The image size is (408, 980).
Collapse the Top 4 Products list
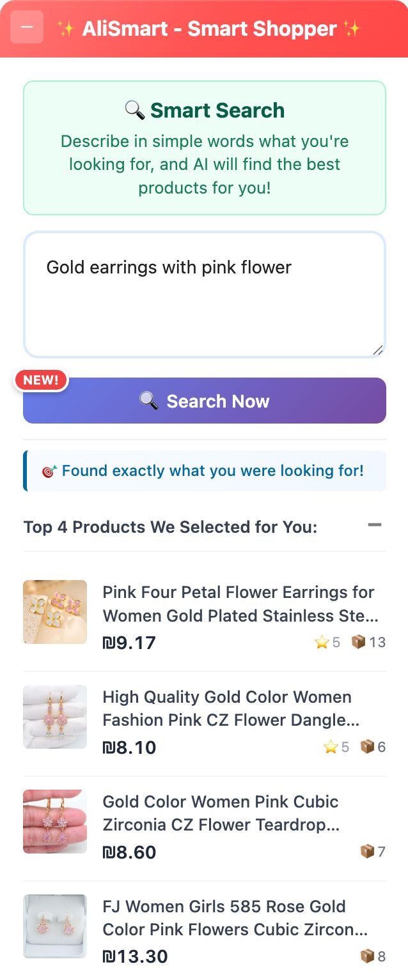[375, 525]
